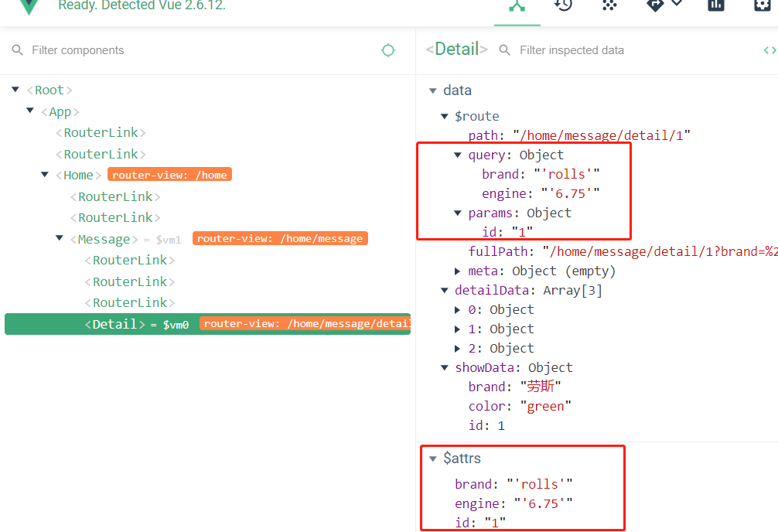Collapse the data section

(432, 90)
